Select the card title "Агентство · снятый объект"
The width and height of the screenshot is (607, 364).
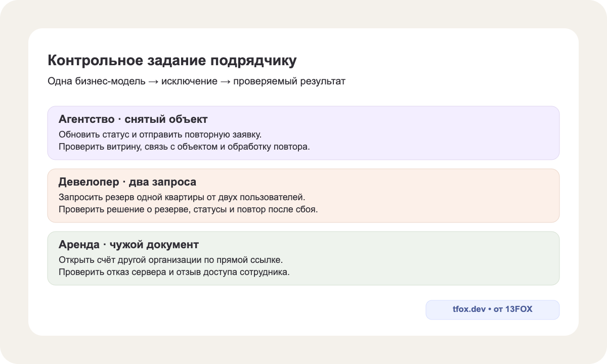pos(133,119)
